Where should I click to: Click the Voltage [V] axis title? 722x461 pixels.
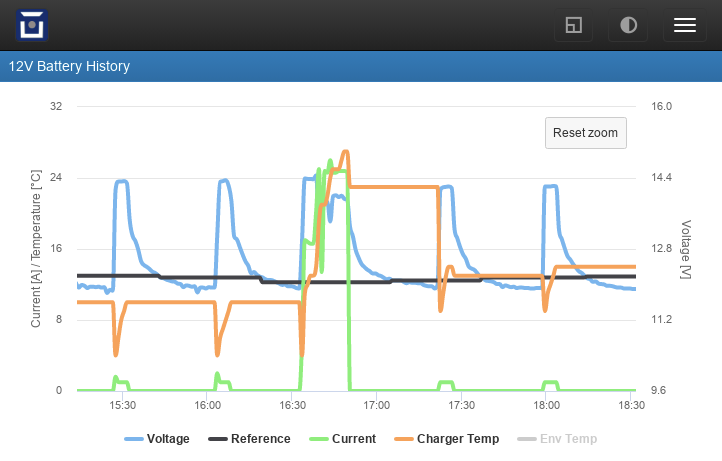686,249
